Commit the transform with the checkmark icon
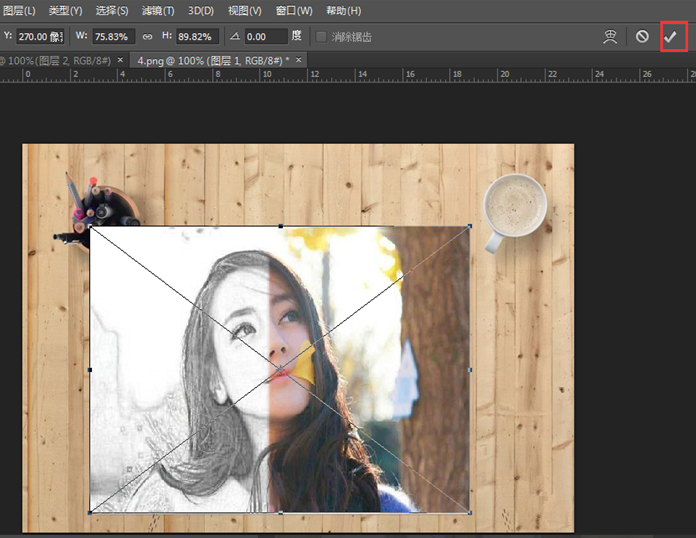696x538 pixels. click(x=672, y=36)
